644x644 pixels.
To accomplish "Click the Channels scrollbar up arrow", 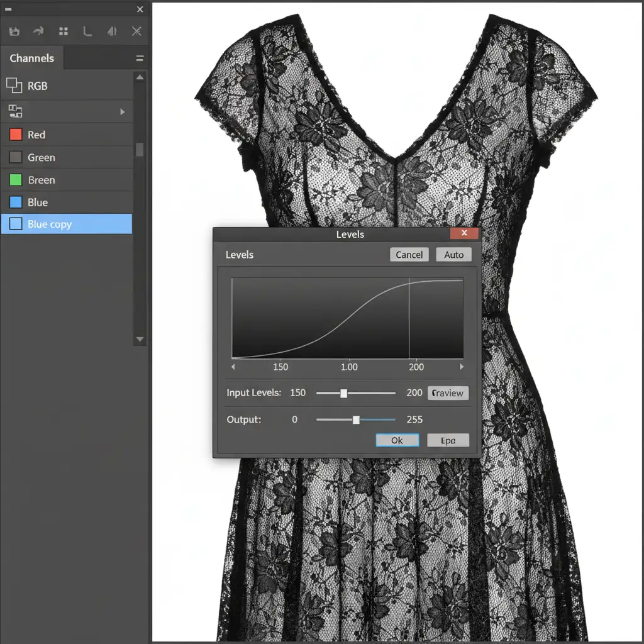I will click(140, 77).
